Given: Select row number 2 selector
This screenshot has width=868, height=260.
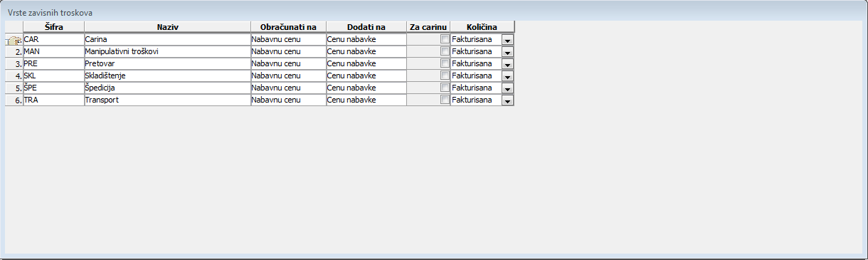Looking at the screenshot, I should (14, 52).
